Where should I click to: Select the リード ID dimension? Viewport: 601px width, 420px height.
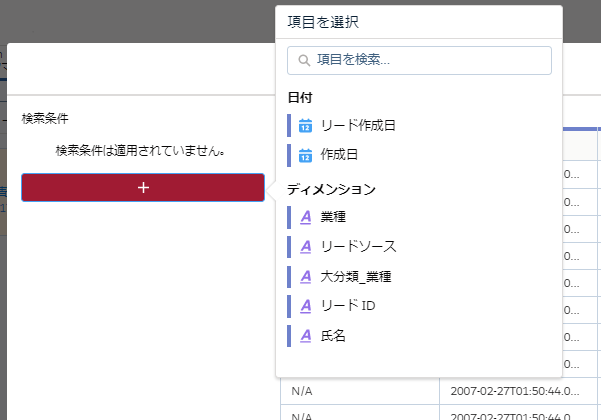point(347,306)
